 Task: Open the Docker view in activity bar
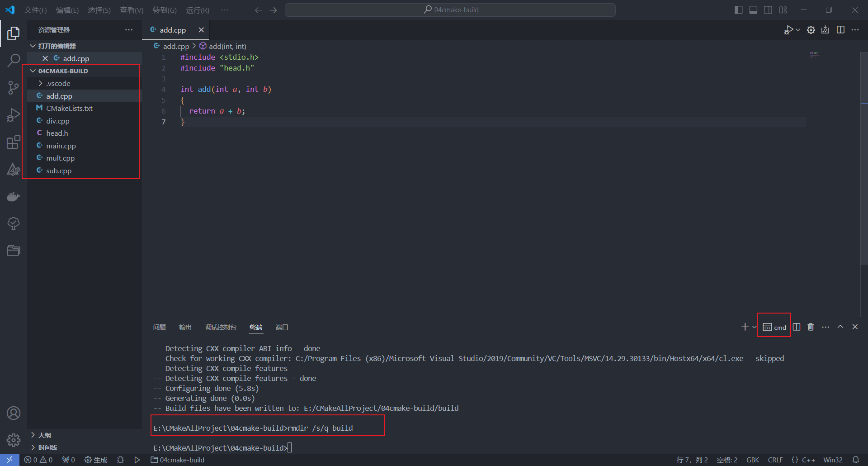click(x=14, y=196)
